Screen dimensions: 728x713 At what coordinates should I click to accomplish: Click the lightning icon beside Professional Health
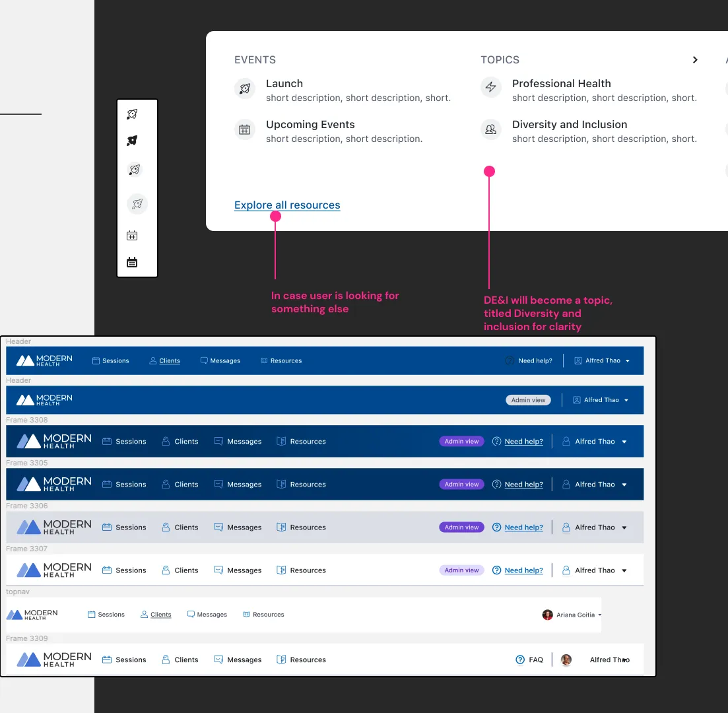[491, 87]
